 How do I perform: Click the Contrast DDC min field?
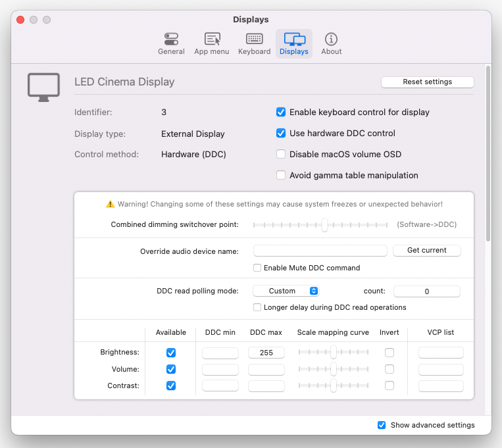pos(220,386)
